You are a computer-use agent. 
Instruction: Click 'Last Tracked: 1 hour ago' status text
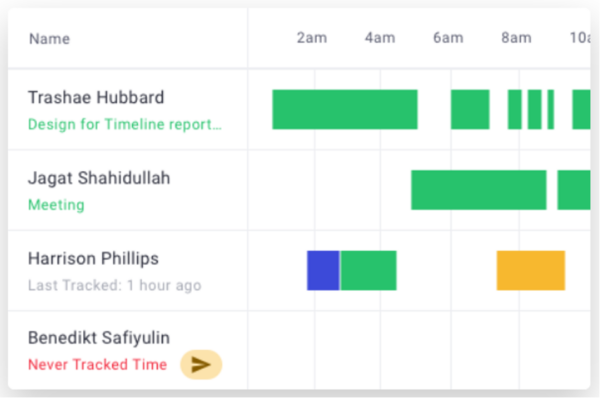point(115,285)
